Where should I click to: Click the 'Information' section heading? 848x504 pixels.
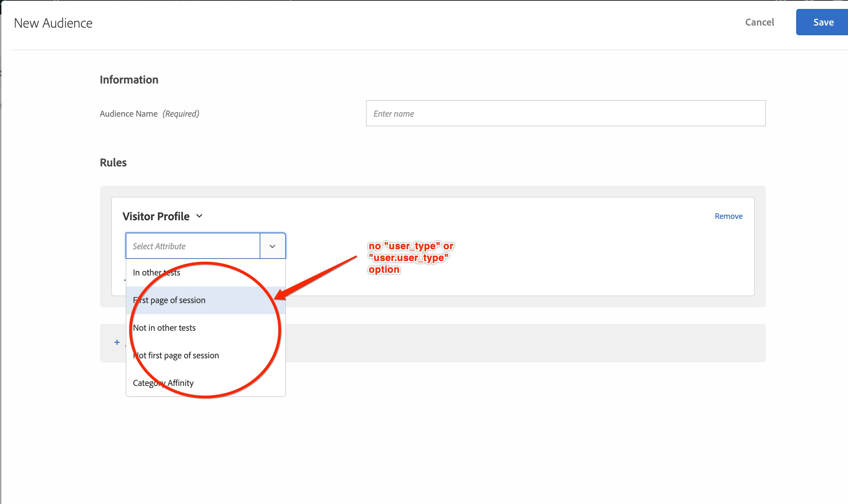pos(129,80)
